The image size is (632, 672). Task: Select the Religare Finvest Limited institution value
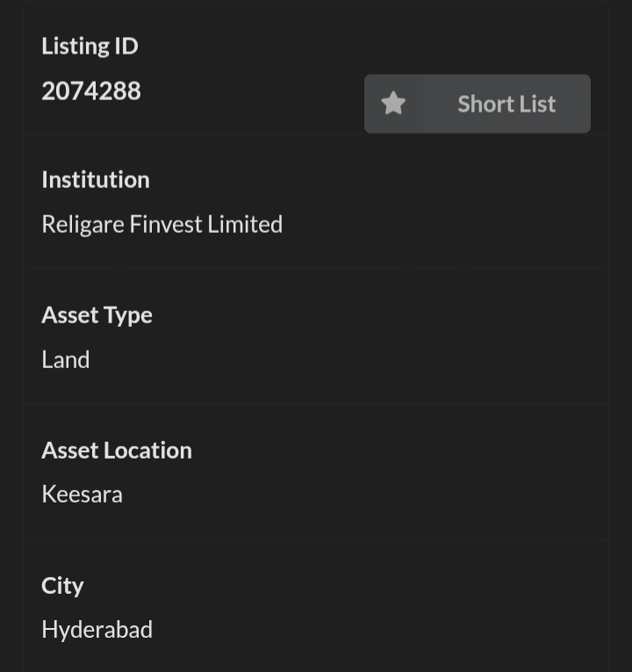click(162, 224)
